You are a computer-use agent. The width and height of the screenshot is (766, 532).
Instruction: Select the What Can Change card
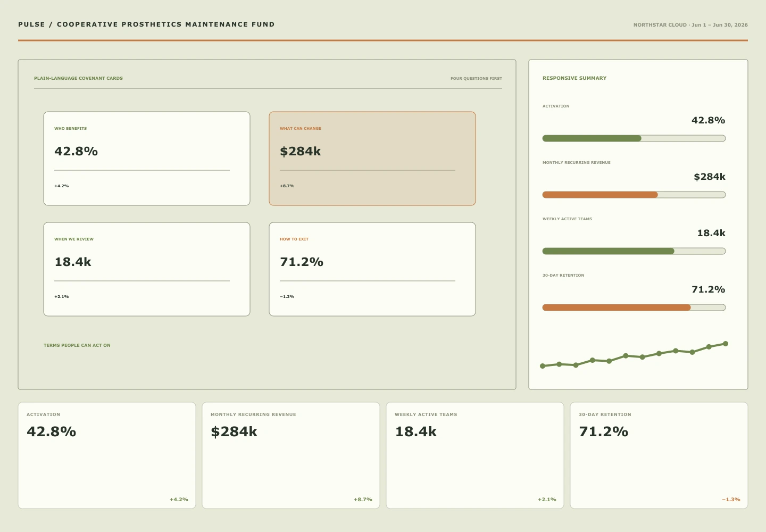pos(372,159)
